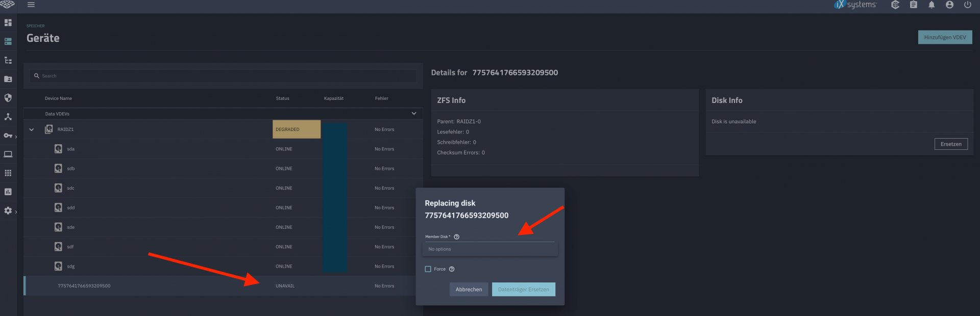Click the Fehler column header

click(x=381, y=98)
